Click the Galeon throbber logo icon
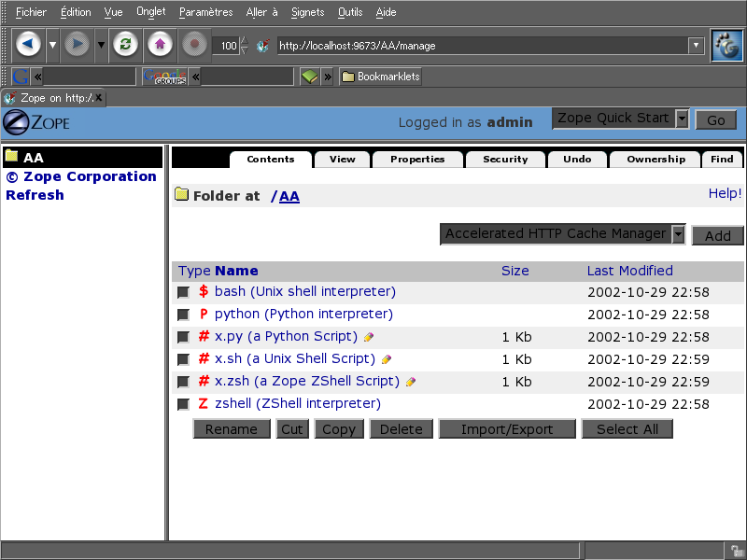Image resolution: width=747 pixels, height=560 pixels. tap(726, 45)
